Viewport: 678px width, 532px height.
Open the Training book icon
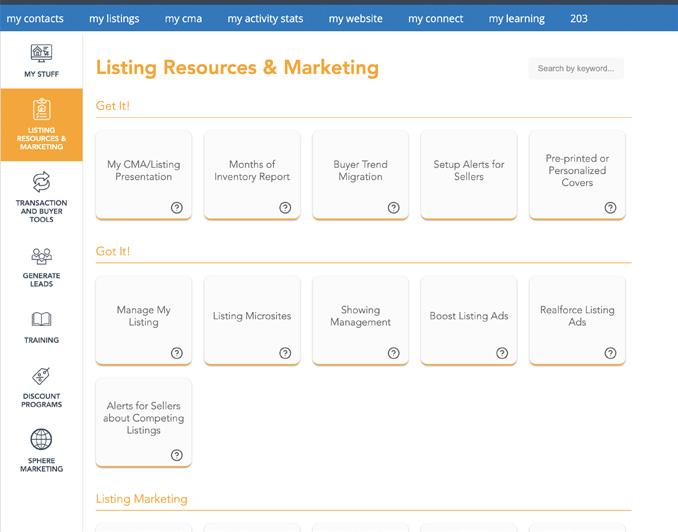coord(41,320)
